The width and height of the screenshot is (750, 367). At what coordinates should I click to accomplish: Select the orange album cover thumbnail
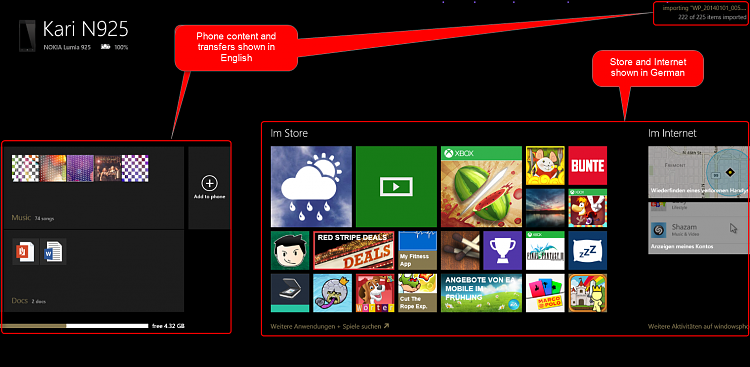(x=53, y=168)
